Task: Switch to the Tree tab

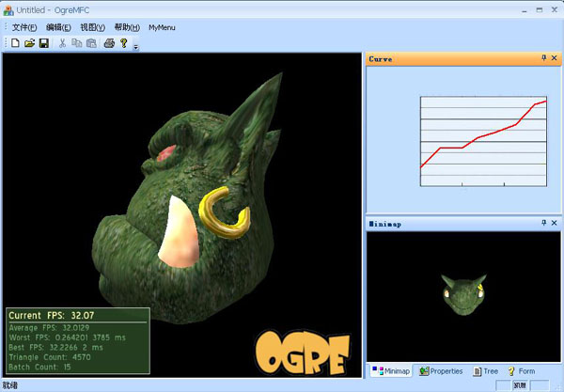Action: pos(486,370)
